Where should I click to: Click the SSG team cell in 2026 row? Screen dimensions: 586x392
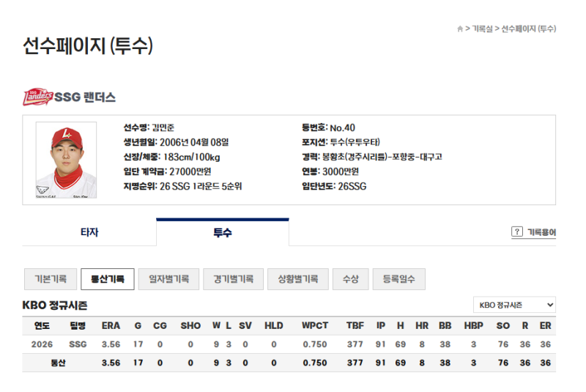78,344
